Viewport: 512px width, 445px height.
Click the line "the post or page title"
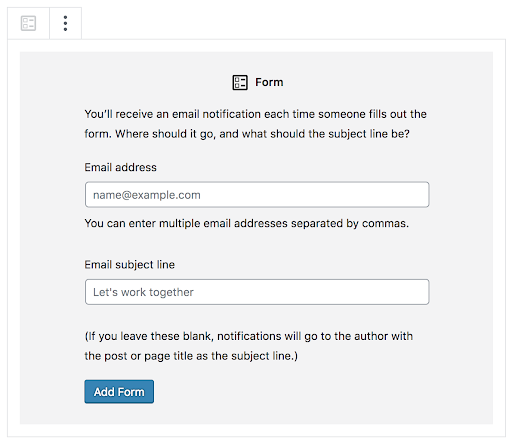click(191, 356)
